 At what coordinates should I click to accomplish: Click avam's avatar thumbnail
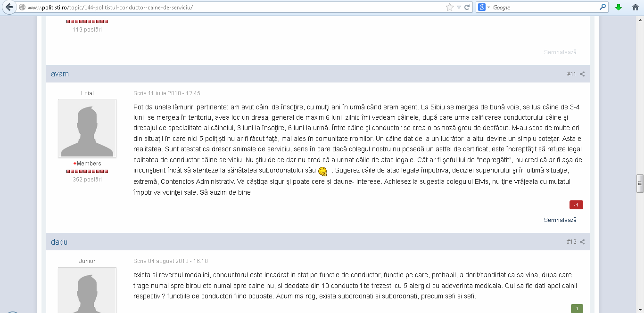click(x=87, y=128)
